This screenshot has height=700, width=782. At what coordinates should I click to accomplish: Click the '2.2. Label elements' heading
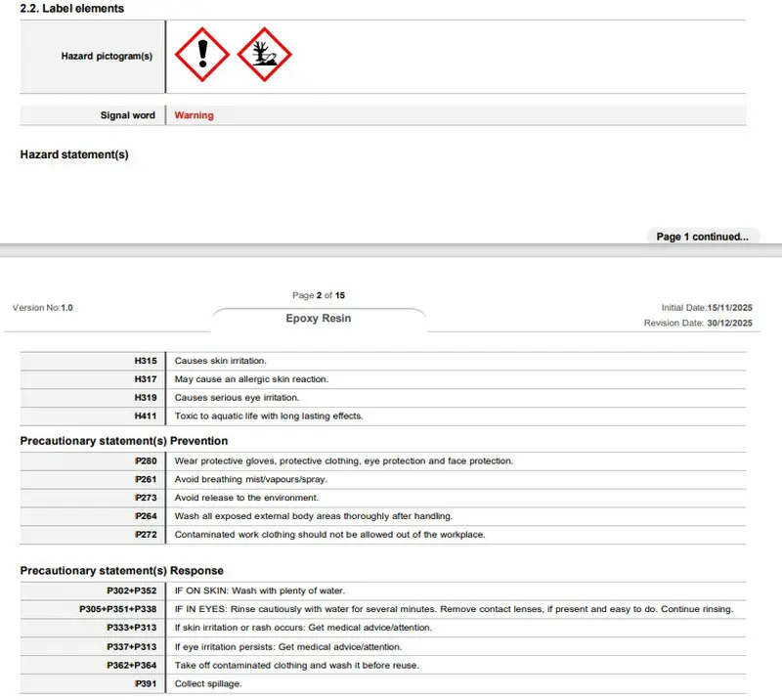[71, 9]
